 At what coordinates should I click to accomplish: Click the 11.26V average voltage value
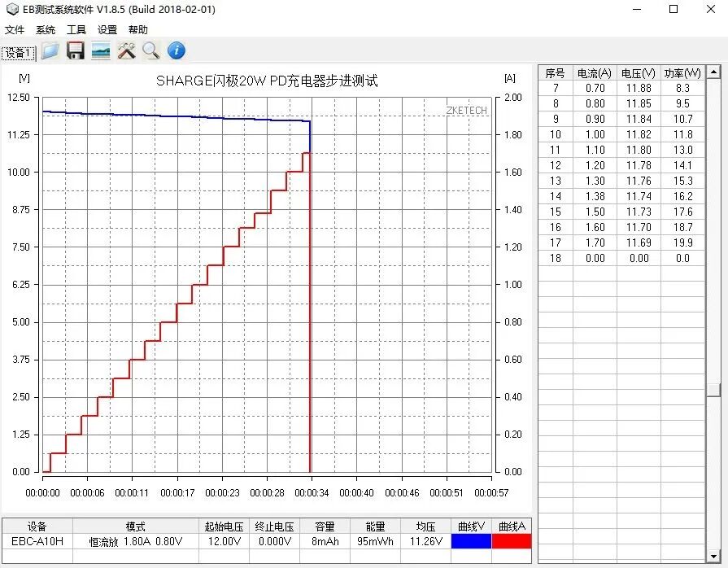coord(425,541)
